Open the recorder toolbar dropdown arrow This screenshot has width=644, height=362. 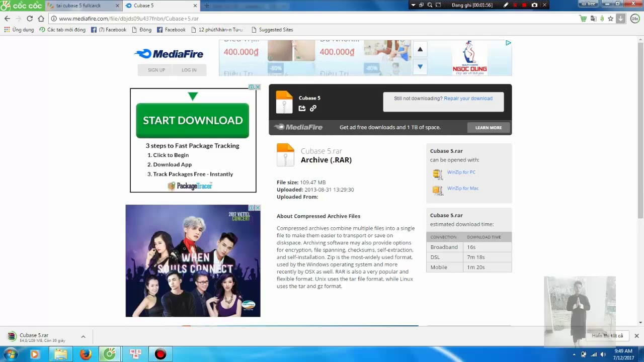pyautogui.click(x=413, y=5)
